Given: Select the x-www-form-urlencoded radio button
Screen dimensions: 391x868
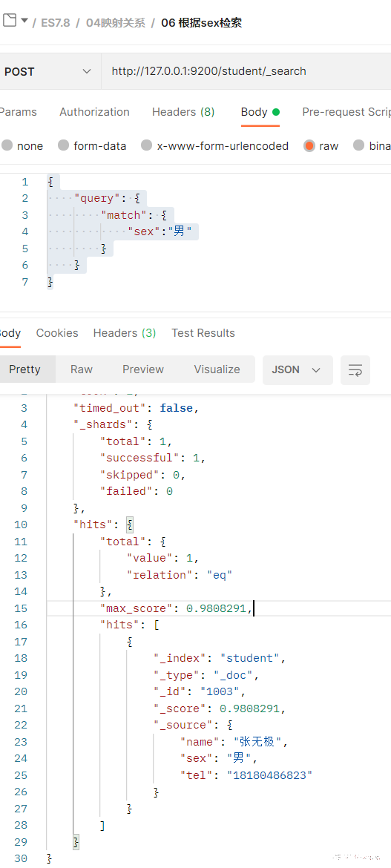Looking at the screenshot, I should pyautogui.click(x=146, y=145).
